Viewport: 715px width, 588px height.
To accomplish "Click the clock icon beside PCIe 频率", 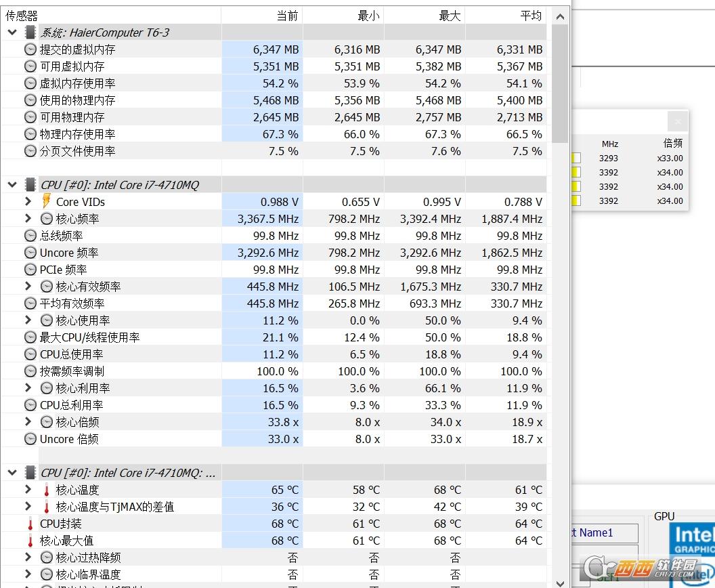I will pos(30,270).
